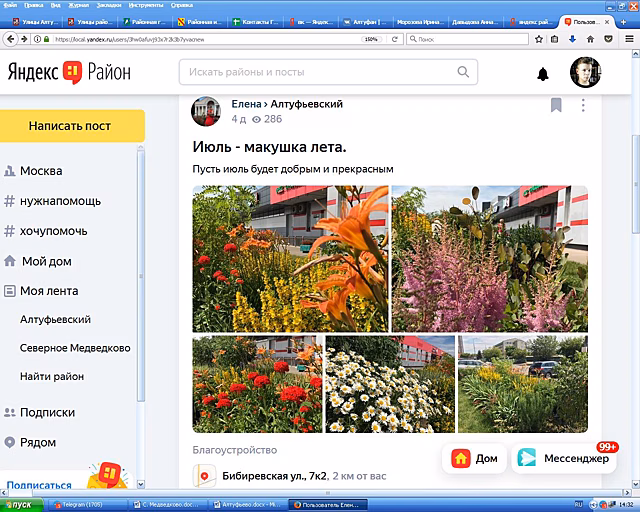Reload the page with the refresh icon

[394, 39]
